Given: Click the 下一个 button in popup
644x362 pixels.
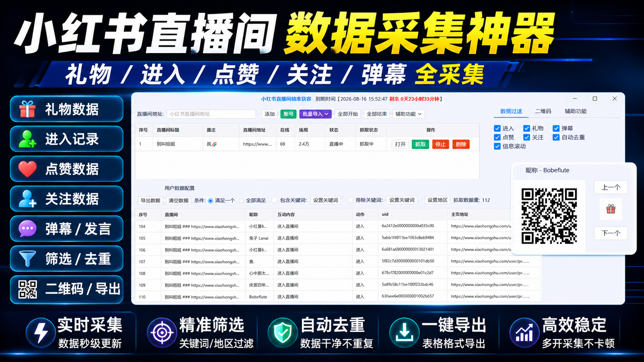Looking at the screenshot, I should (611, 233).
